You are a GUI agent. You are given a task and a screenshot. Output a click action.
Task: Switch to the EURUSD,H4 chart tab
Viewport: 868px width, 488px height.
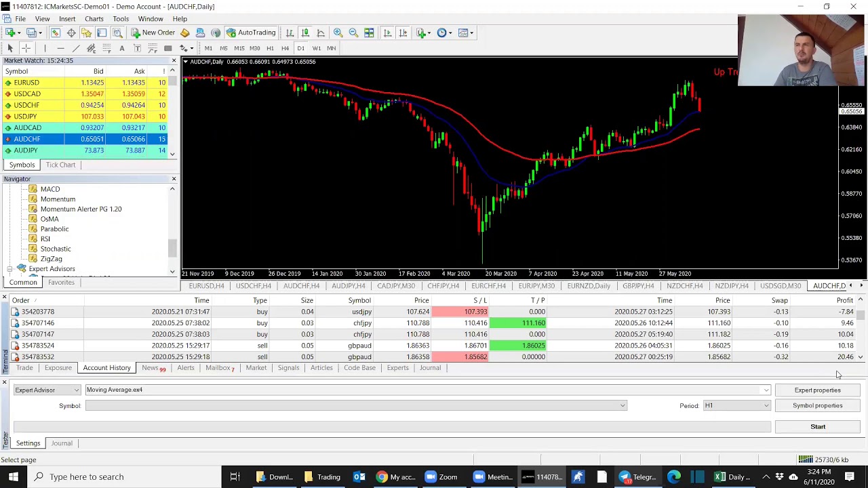(x=206, y=286)
